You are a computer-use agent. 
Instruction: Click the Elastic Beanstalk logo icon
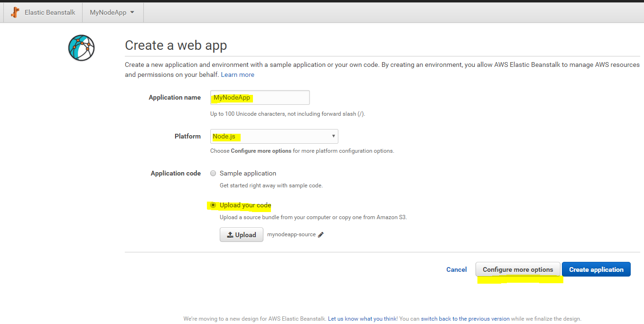pyautogui.click(x=15, y=12)
